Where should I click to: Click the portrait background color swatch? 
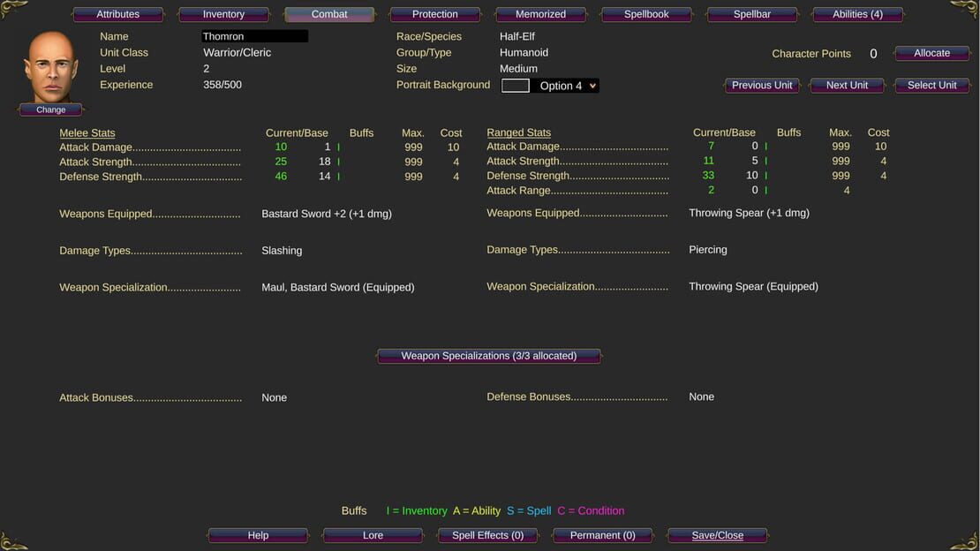pos(516,86)
